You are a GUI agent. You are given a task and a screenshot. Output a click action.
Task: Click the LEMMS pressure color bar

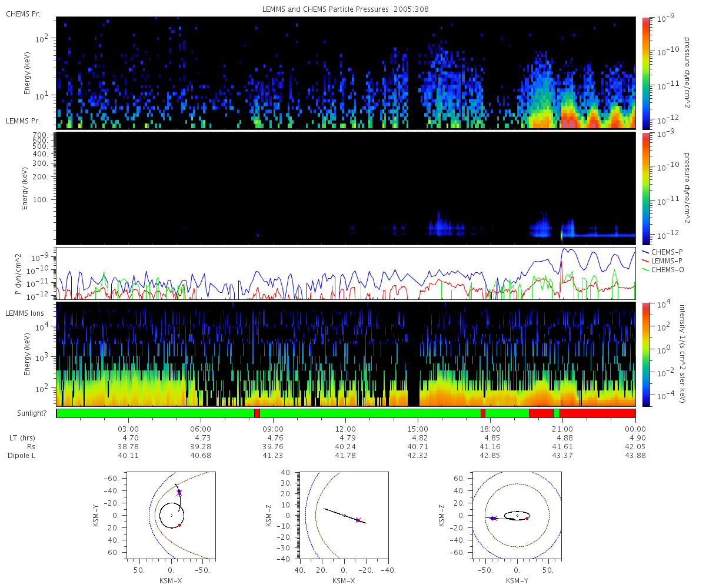[646, 188]
